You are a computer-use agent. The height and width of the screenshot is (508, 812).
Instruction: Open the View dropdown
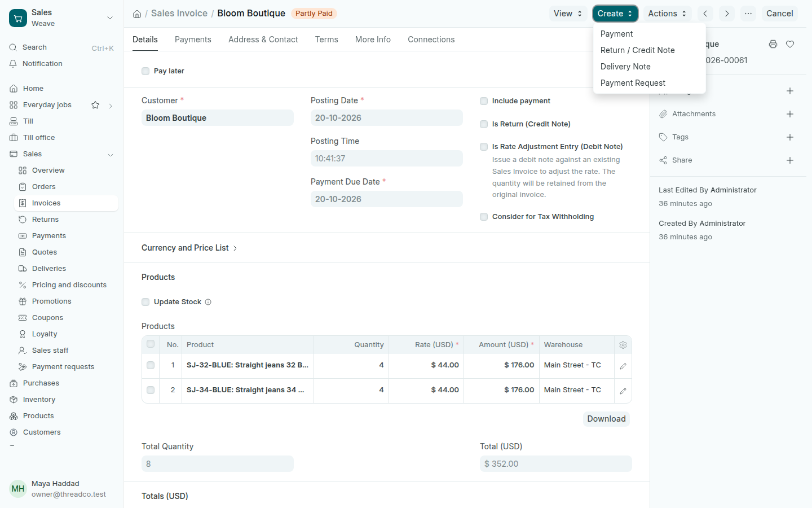pyautogui.click(x=568, y=14)
